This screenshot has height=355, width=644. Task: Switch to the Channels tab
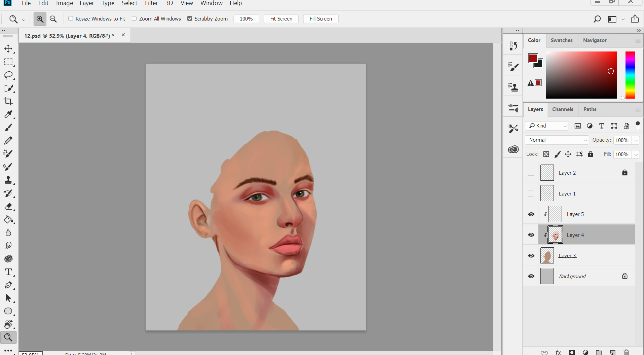coord(562,109)
